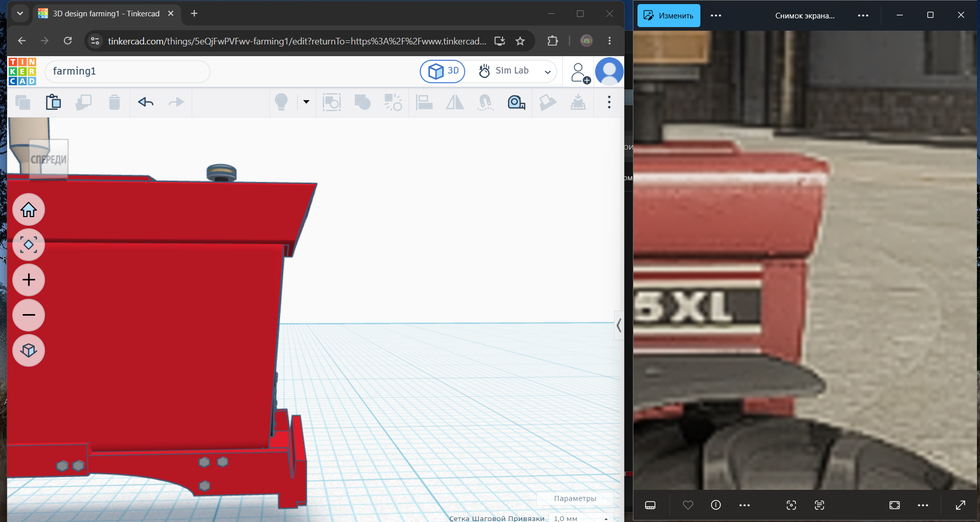Click the scatter shapes toolbar icon
This screenshot has height=522, width=980.
tap(393, 103)
